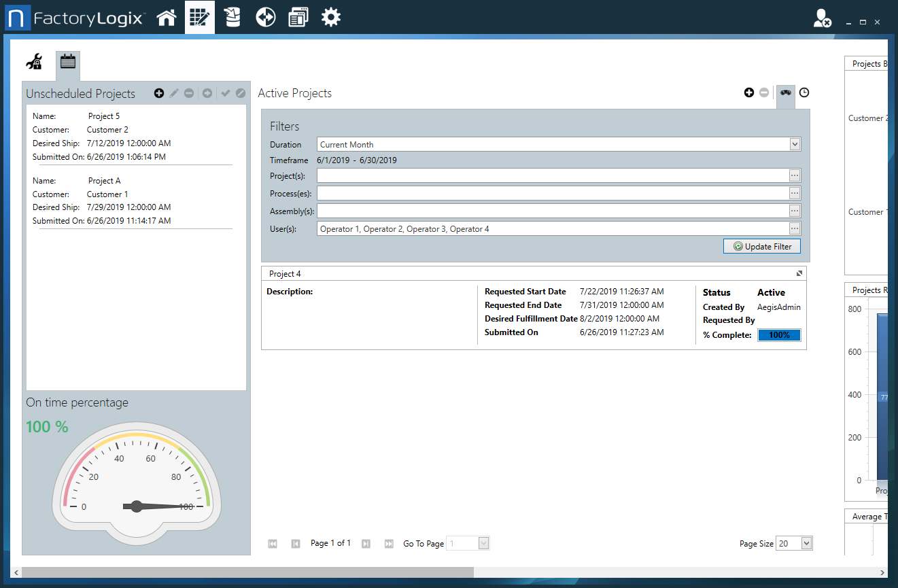The height and width of the screenshot is (588, 898).
Task: Open the Duration dropdown
Action: (x=795, y=144)
